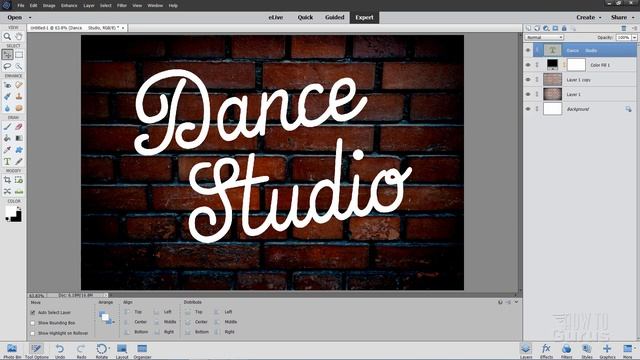Hide the Dance Studio text layer
Image resolution: width=640 pixels, height=360 pixels.
[528, 50]
